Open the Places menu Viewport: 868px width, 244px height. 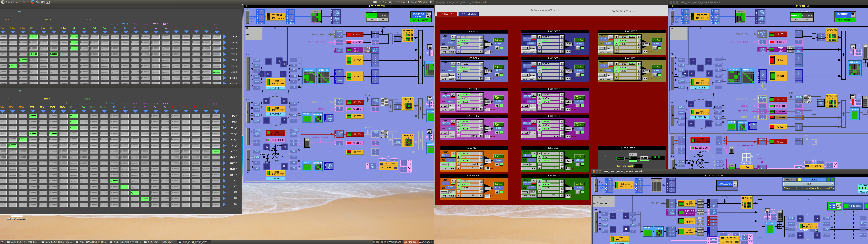(x=25, y=2)
